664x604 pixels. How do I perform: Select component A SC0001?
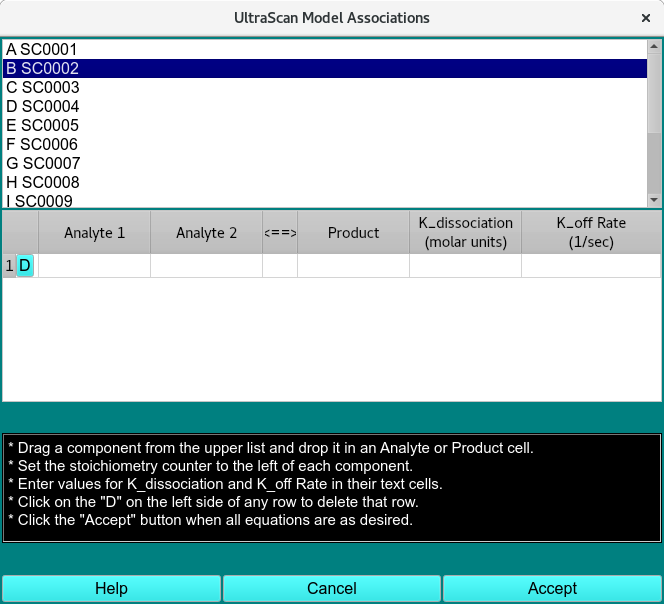[41, 49]
